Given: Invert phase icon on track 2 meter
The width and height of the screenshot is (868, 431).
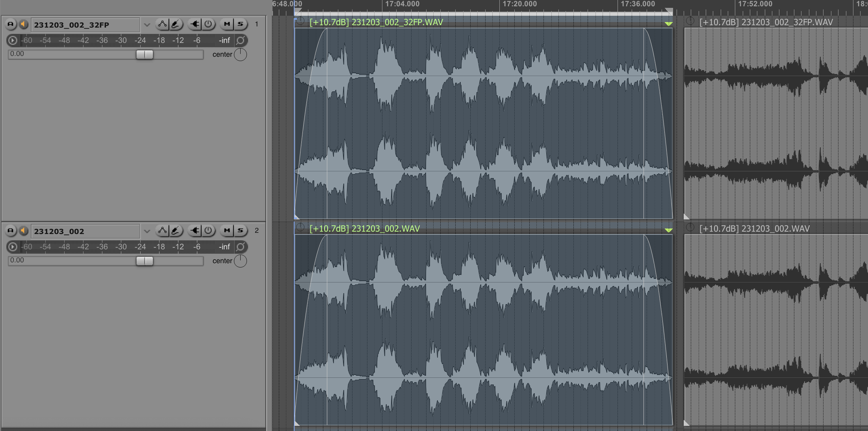Looking at the screenshot, I should point(241,247).
